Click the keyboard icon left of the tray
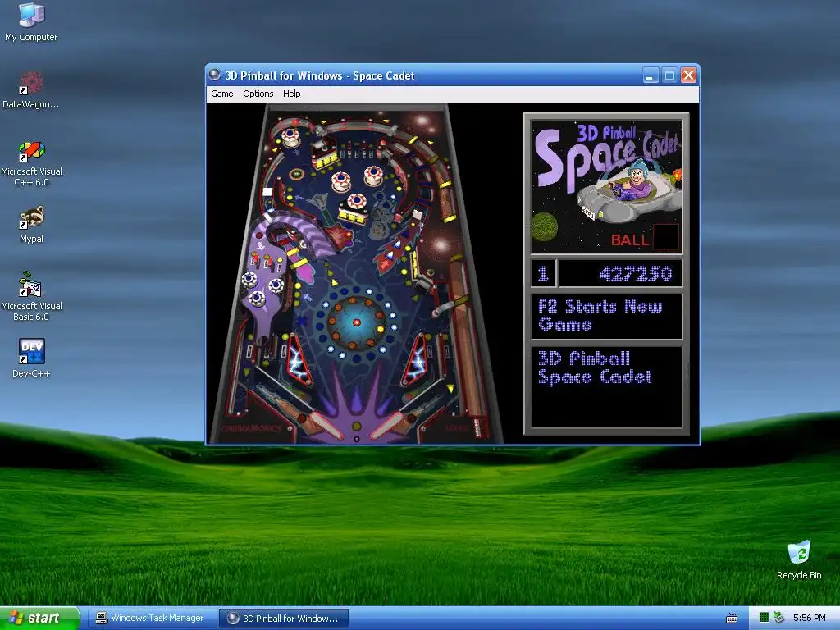Image resolution: width=840 pixels, height=630 pixels. [731, 619]
